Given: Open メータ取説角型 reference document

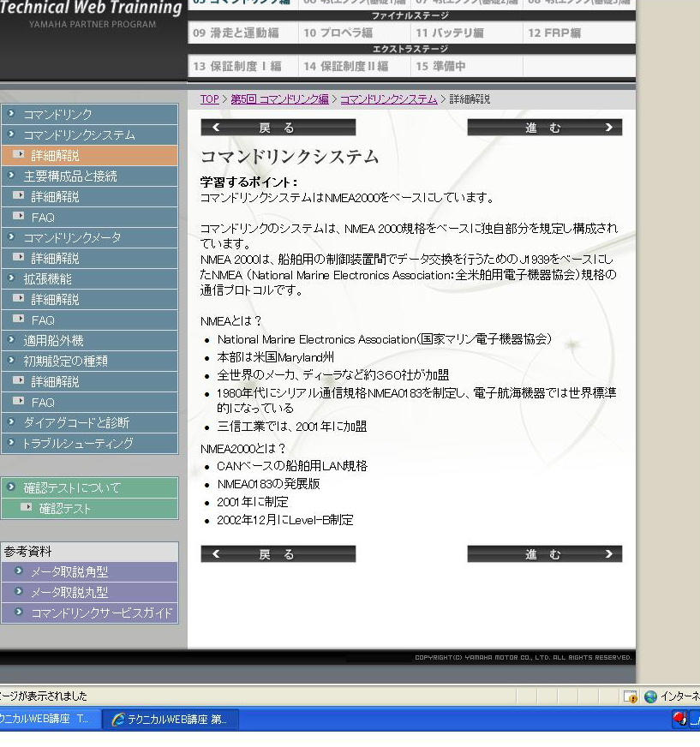Looking at the screenshot, I should pyautogui.click(x=90, y=571).
